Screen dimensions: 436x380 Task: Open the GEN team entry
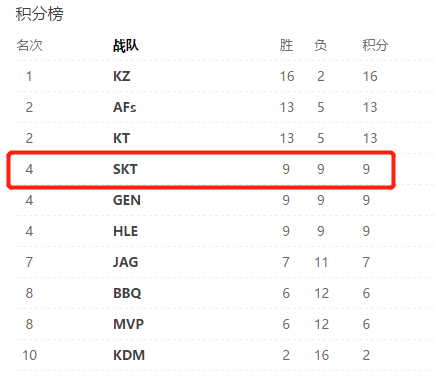[x=127, y=200]
